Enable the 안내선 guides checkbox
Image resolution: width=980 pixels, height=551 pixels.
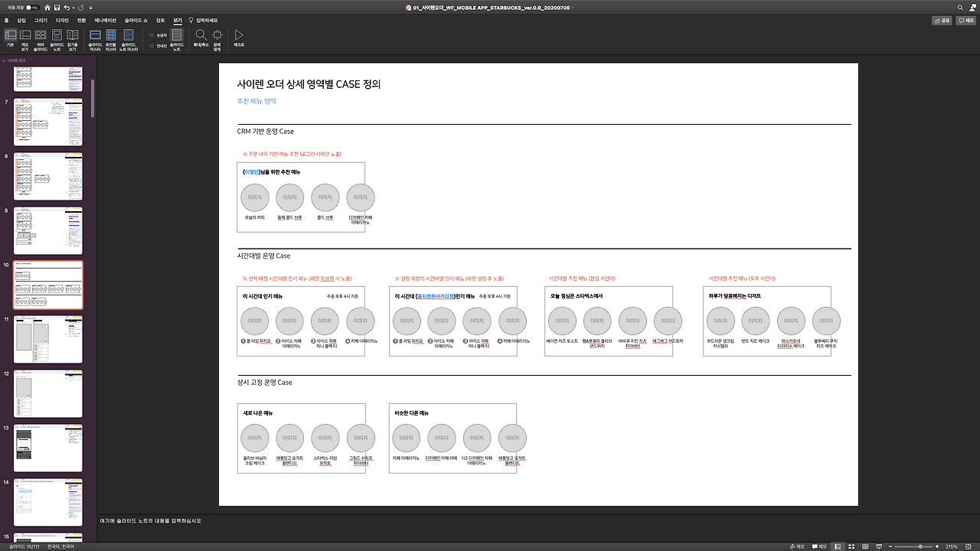[152, 46]
